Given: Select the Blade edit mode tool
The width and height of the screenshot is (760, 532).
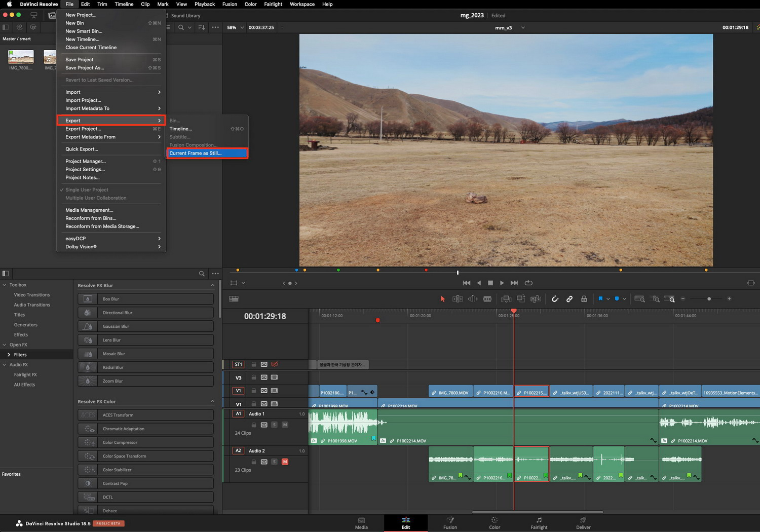Looking at the screenshot, I should click(487, 299).
